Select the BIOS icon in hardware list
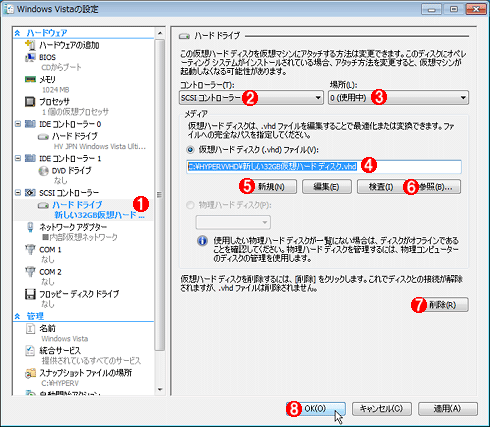 (30, 57)
